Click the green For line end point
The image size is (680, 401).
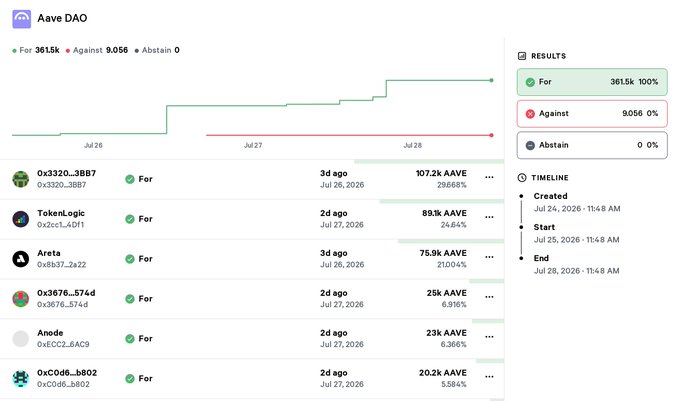pyautogui.click(x=491, y=80)
